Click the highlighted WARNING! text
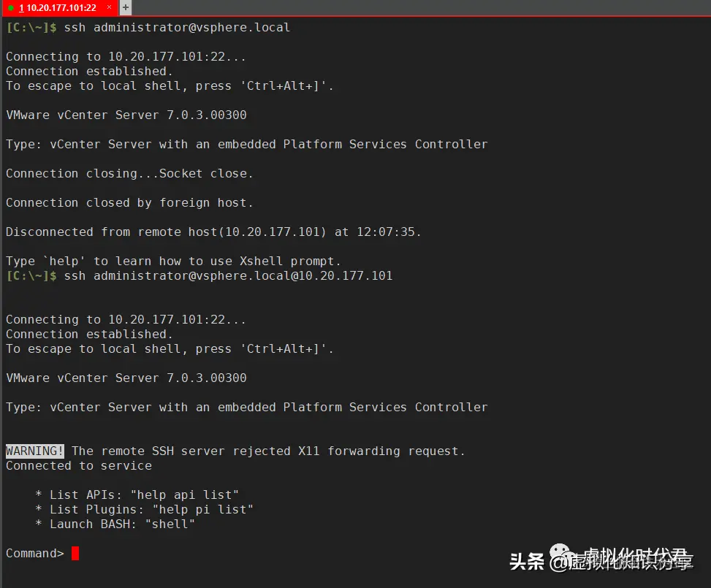 [x=34, y=451]
